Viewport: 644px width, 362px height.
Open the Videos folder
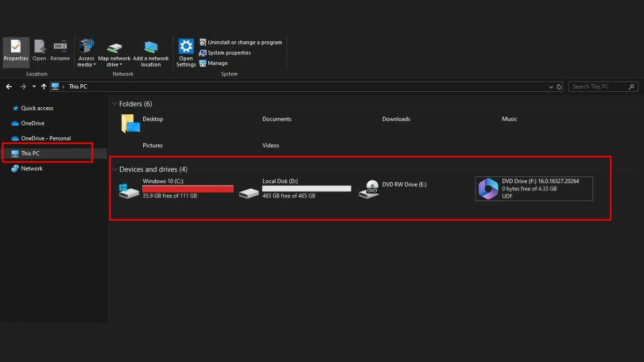[x=270, y=145]
